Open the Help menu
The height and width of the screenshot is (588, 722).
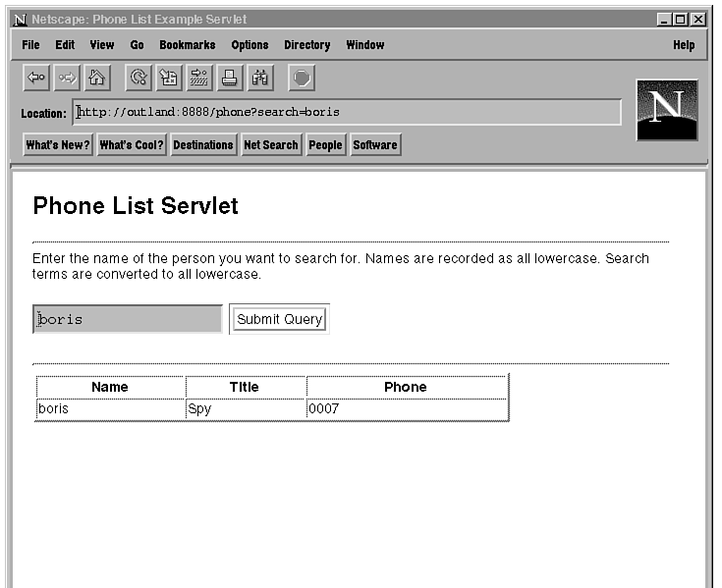pos(684,45)
